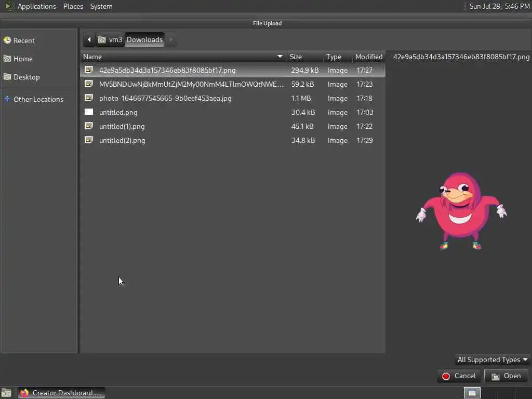Click the Knuckles preview image
Image resolution: width=532 pixels, height=399 pixels.
461,211
